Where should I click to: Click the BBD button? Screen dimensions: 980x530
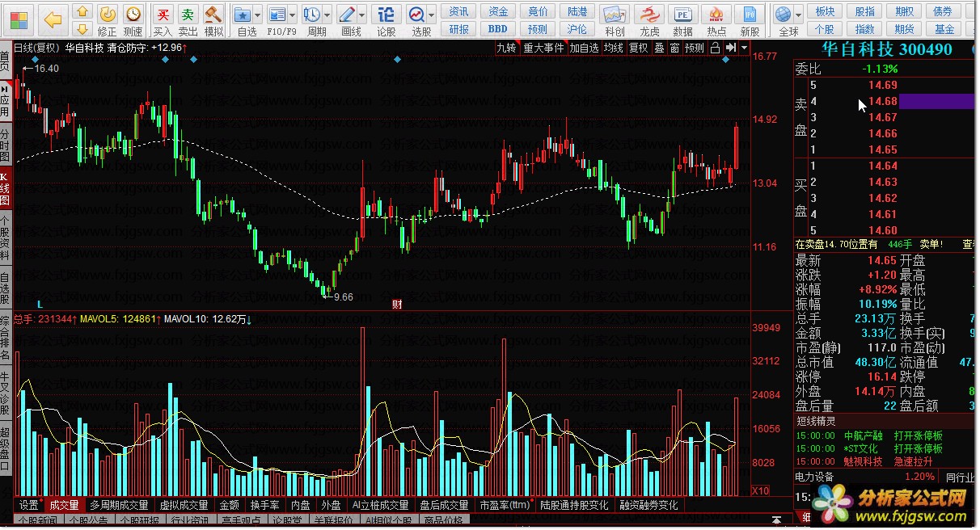pos(498,28)
